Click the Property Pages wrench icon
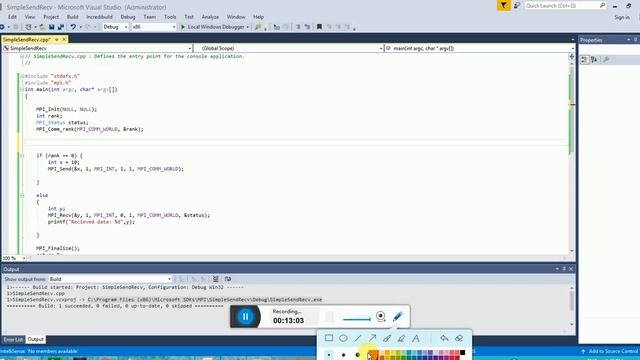 coord(606,60)
